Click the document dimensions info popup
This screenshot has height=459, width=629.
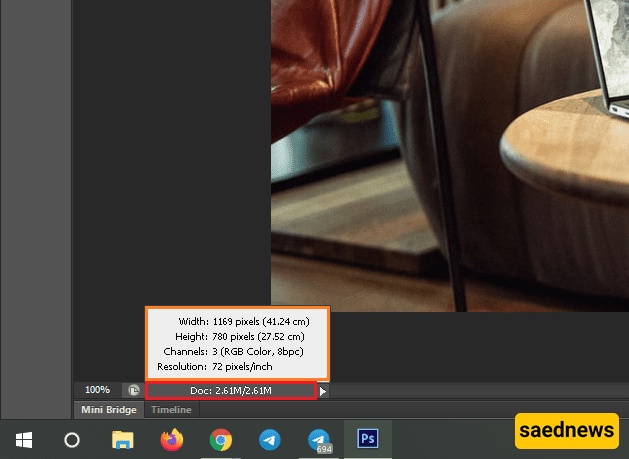(x=237, y=344)
